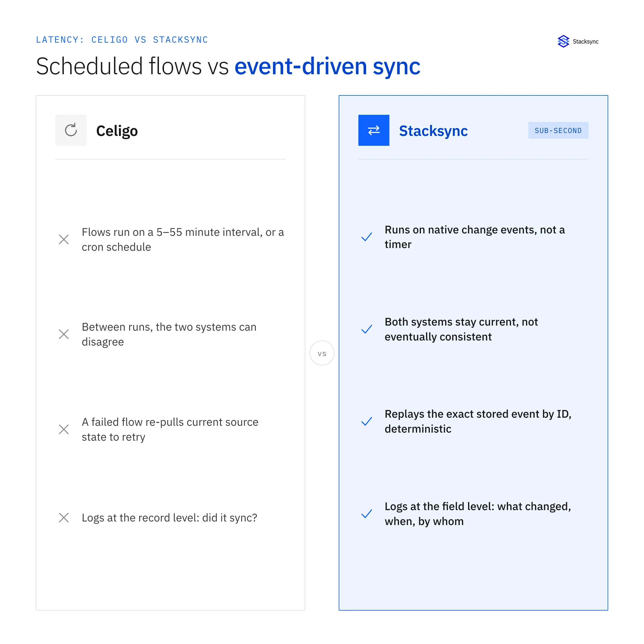This screenshot has height=644, width=644.
Task: Click 'A failed flow re-pulls current source state to retry'
Action: 170,429
